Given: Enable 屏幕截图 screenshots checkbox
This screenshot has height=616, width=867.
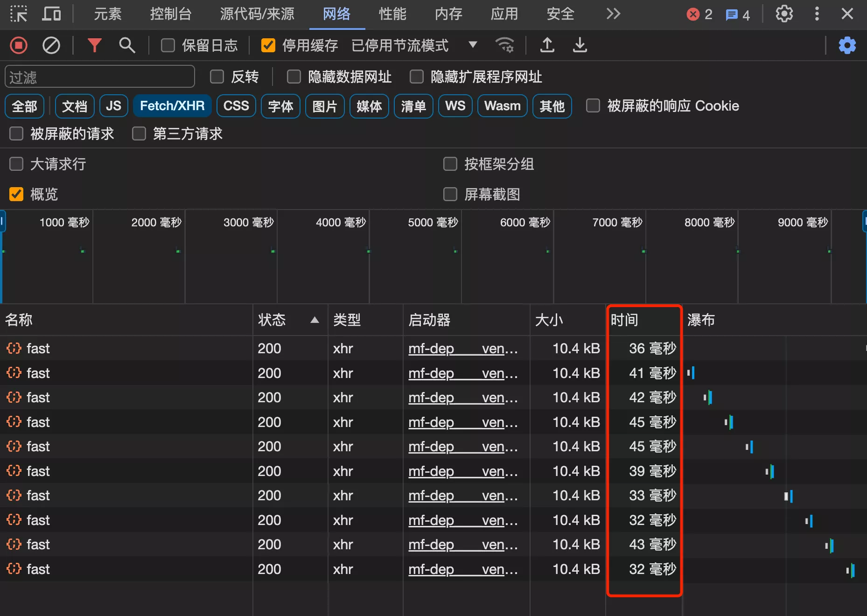Looking at the screenshot, I should point(450,194).
